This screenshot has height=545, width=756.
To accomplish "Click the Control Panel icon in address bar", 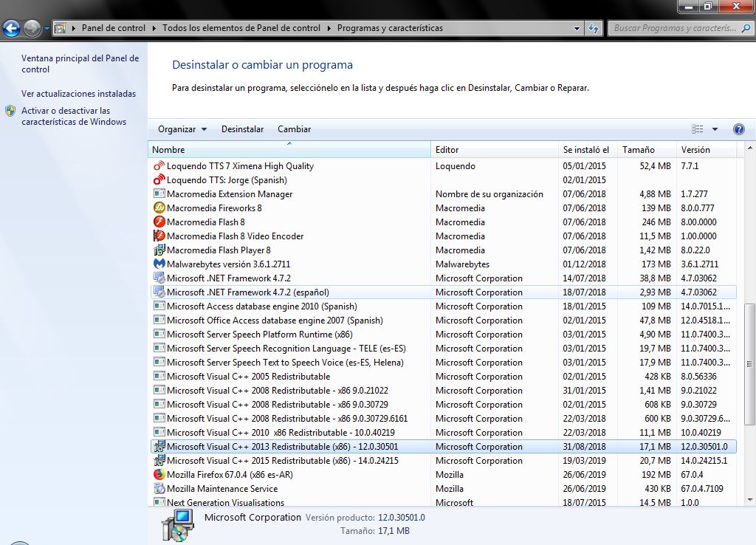I will 61,28.
